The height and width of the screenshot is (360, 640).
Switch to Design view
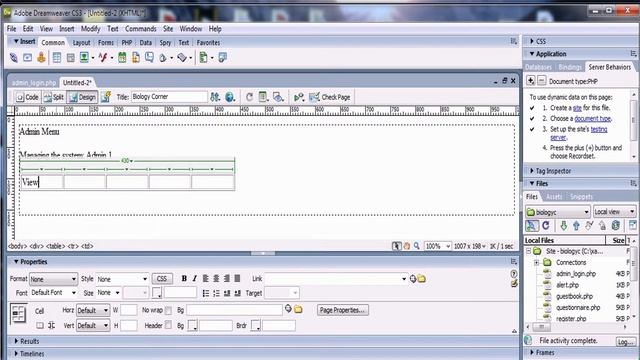tap(82, 97)
